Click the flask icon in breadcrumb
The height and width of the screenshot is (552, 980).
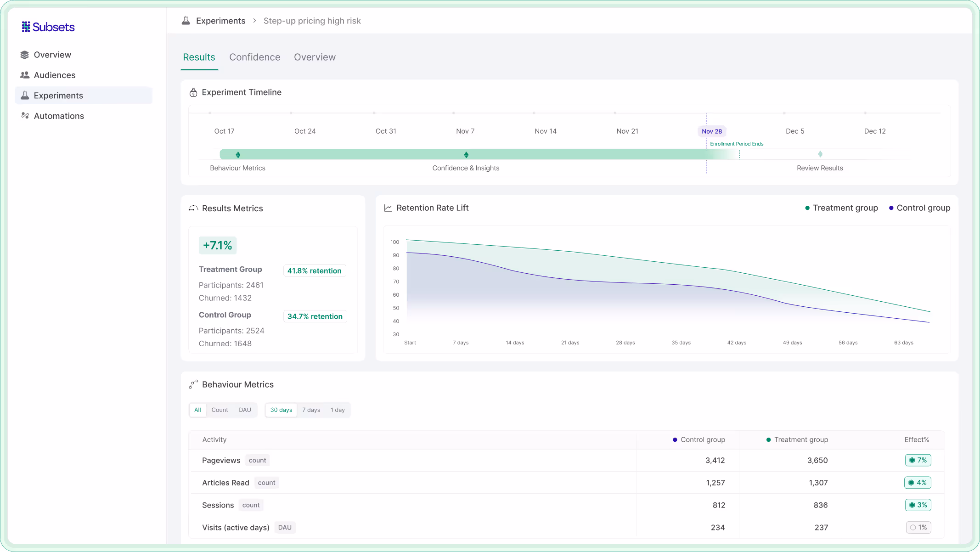pyautogui.click(x=186, y=21)
